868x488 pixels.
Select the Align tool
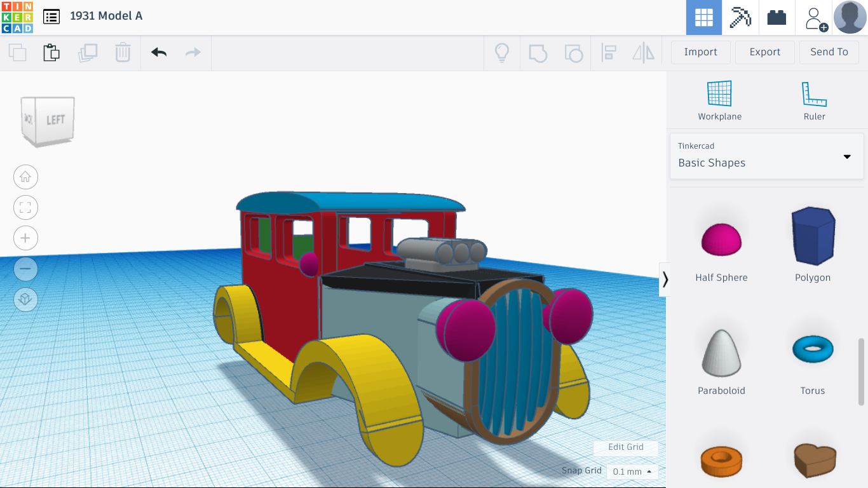click(609, 53)
